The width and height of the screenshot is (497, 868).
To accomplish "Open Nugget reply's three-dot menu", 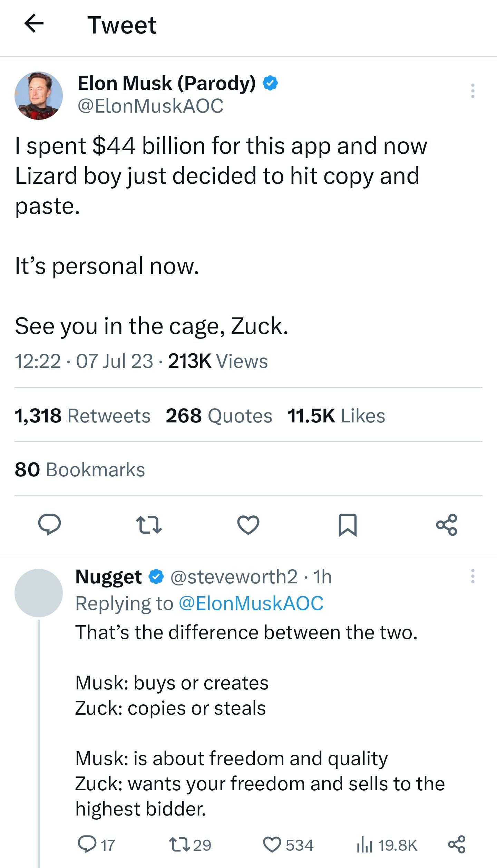I will pos(472,576).
